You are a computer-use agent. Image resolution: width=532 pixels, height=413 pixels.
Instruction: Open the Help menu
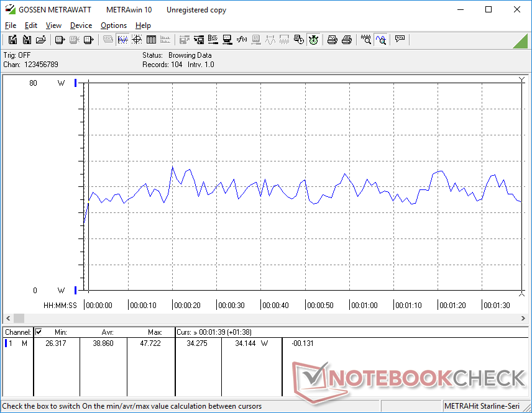tap(143, 25)
